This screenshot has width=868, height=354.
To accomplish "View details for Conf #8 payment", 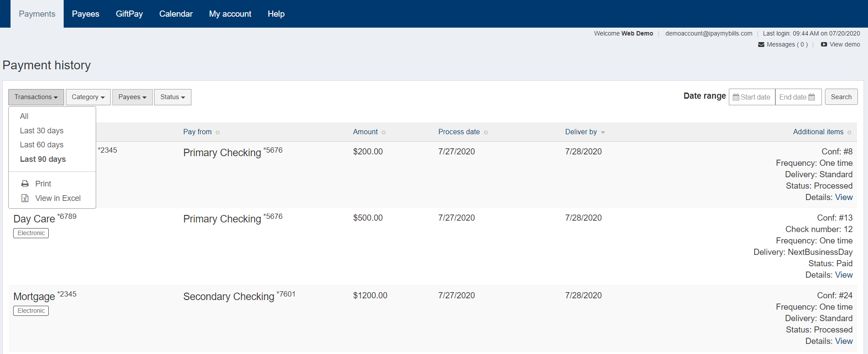I will tap(844, 197).
